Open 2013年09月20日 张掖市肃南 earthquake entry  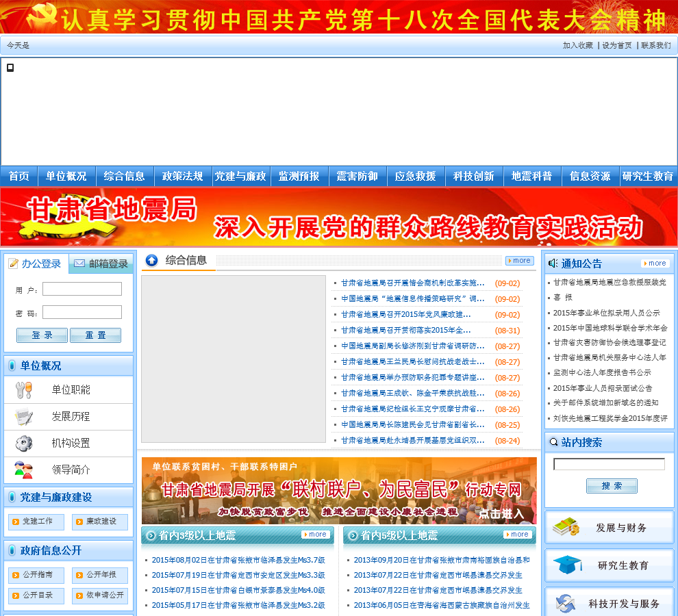tap(442, 560)
